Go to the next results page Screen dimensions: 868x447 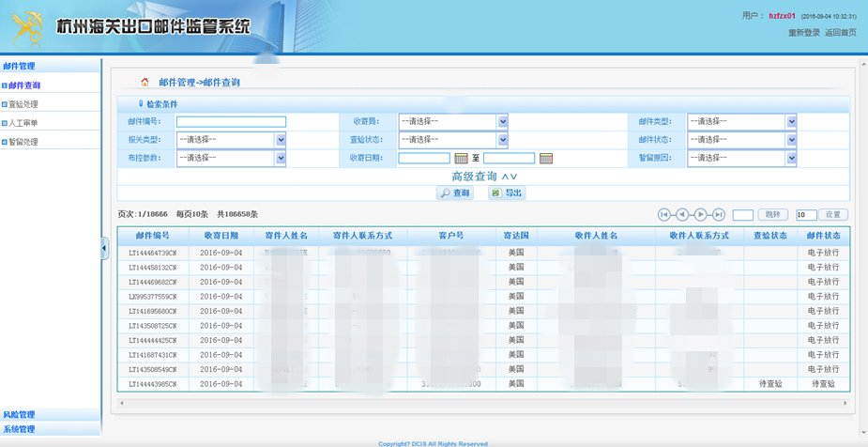pos(700,215)
